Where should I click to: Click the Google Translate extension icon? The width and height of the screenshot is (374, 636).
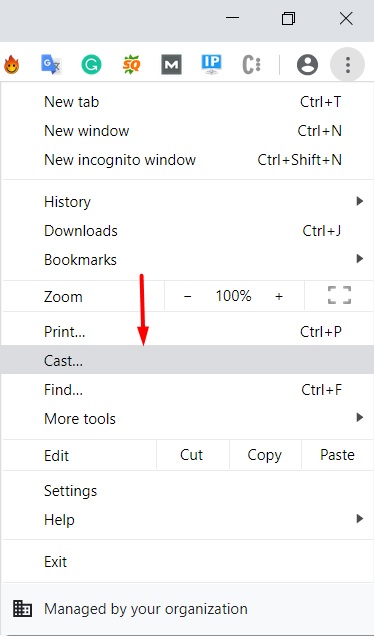[x=51, y=64]
